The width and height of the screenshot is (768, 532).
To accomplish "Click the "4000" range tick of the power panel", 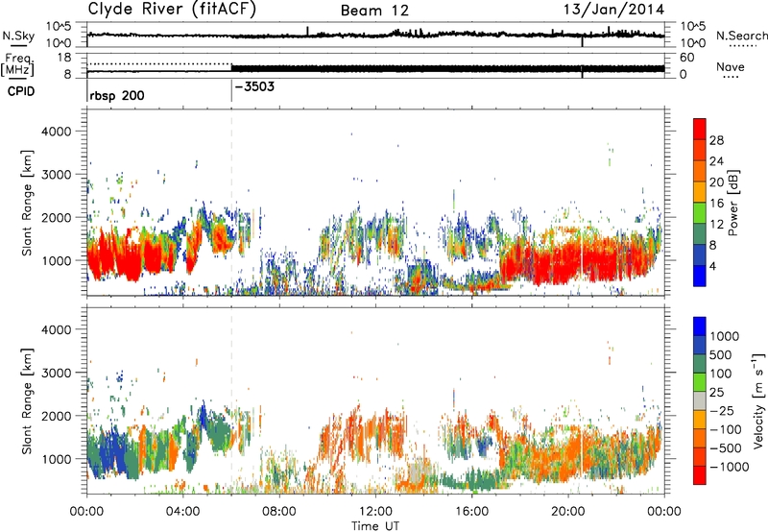I will (x=56, y=132).
